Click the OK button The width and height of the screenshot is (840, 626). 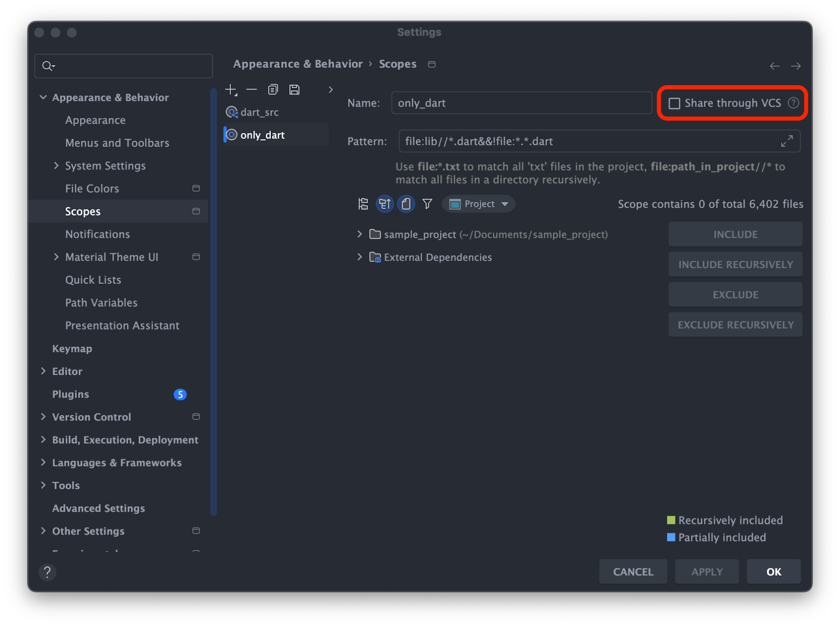(x=773, y=571)
